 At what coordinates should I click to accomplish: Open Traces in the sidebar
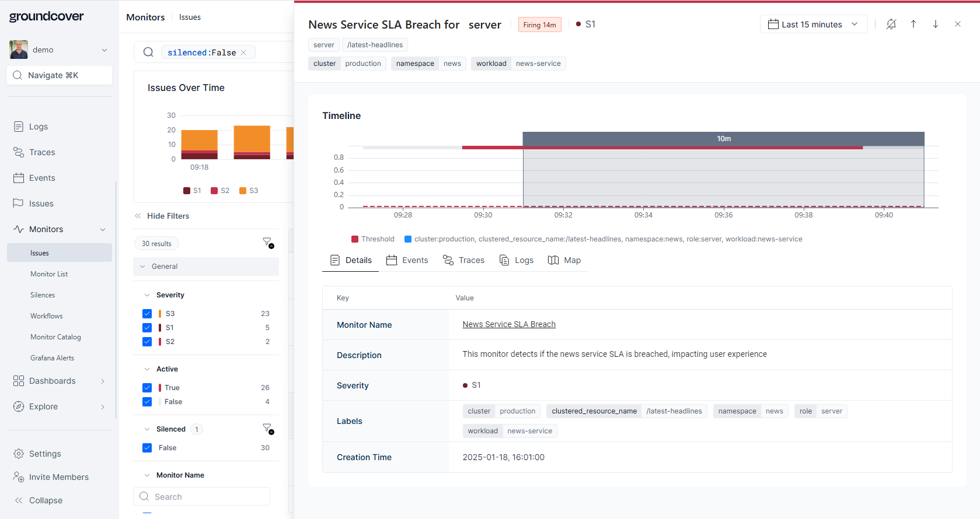[42, 152]
